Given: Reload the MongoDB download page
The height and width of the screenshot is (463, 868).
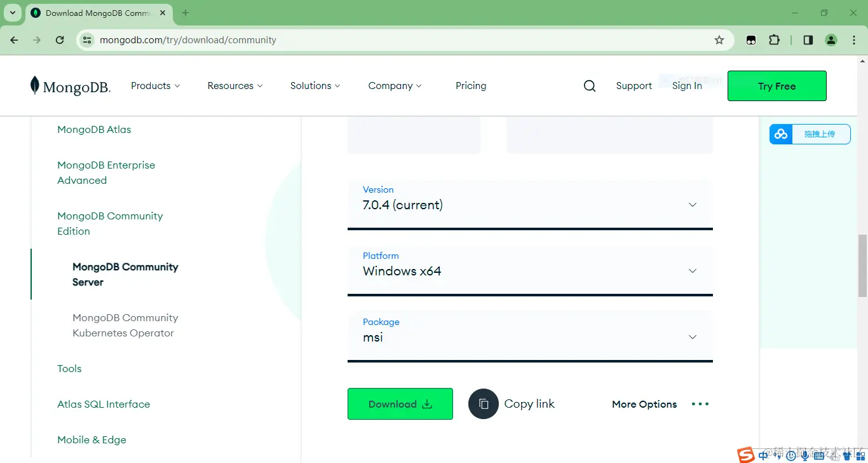Looking at the screenshot, I should (x=60, y=39).
